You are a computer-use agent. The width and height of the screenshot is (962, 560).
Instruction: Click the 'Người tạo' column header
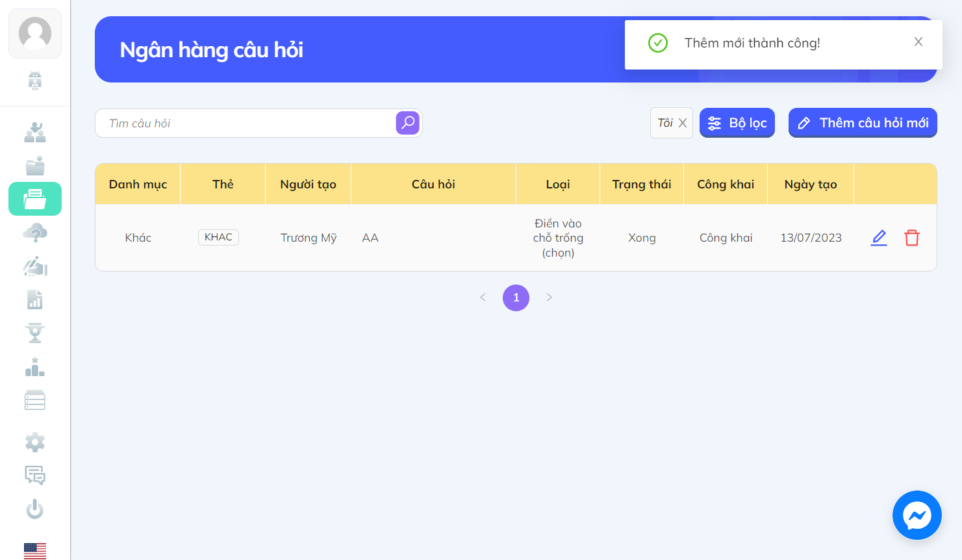click(308, 185)
